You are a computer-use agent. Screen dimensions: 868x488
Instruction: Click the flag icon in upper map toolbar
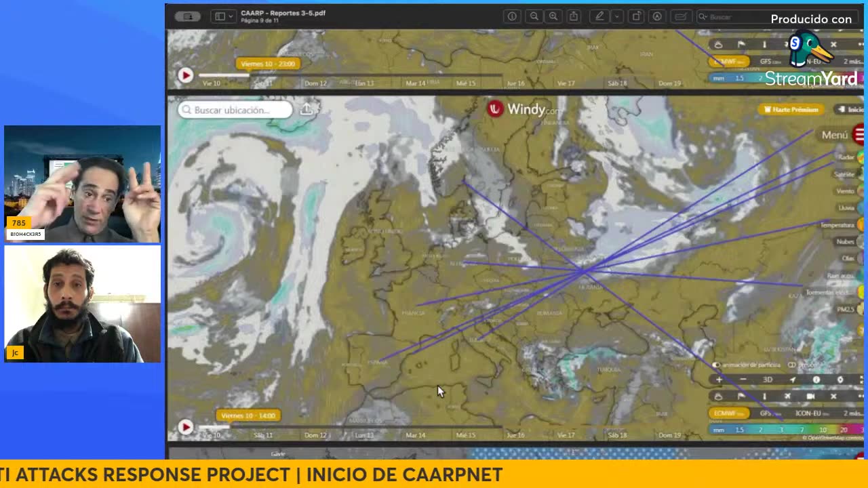click(741, 45)
